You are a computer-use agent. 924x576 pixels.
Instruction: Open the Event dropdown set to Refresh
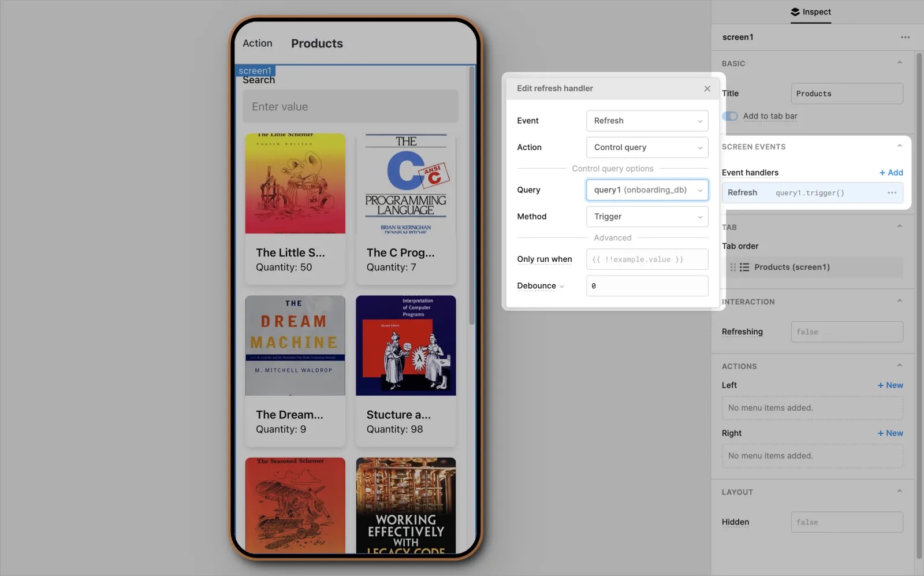coord(647,121)
